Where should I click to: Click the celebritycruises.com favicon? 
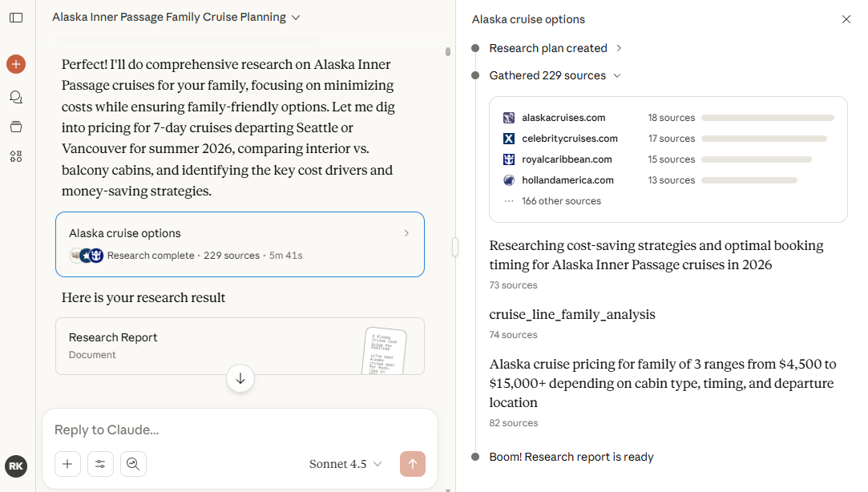coord(509,139)
